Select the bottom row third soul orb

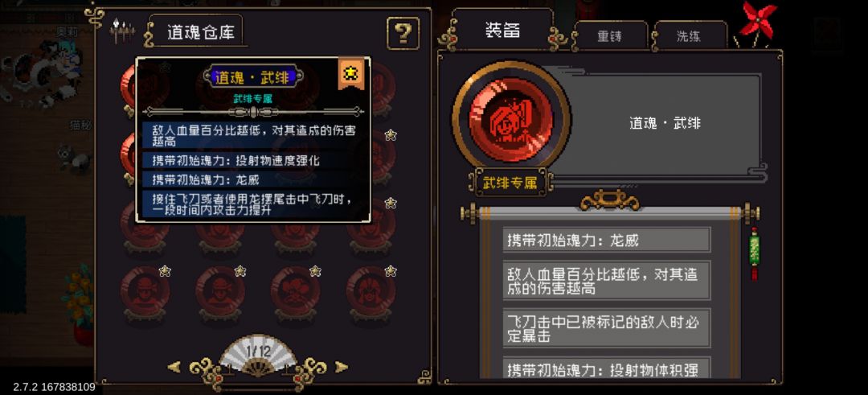click(x=296, y=293)
